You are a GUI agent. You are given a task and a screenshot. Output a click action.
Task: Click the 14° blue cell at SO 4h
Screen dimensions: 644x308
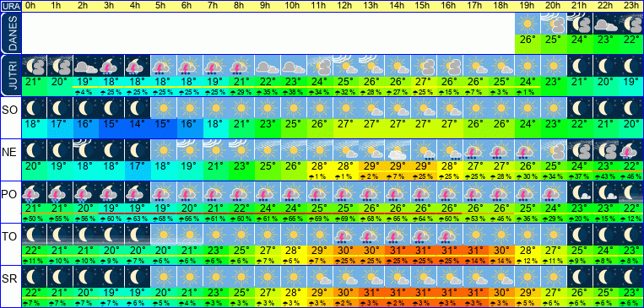[x=138, y=124]
